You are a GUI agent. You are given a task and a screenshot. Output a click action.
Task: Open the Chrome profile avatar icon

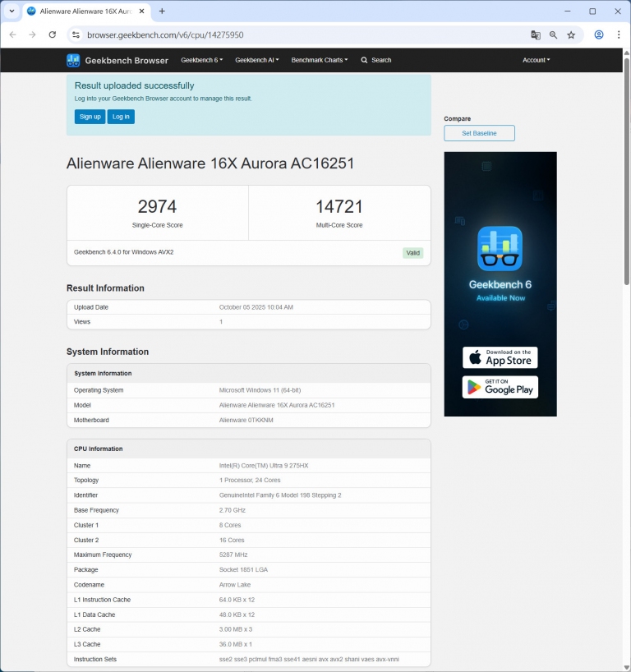(x=599, y=35)
